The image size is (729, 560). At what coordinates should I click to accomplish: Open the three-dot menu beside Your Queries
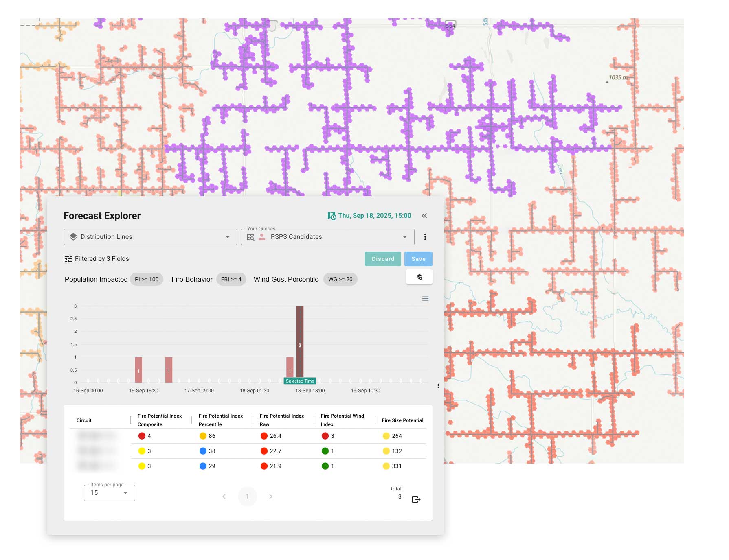click(x=425, y=236)
